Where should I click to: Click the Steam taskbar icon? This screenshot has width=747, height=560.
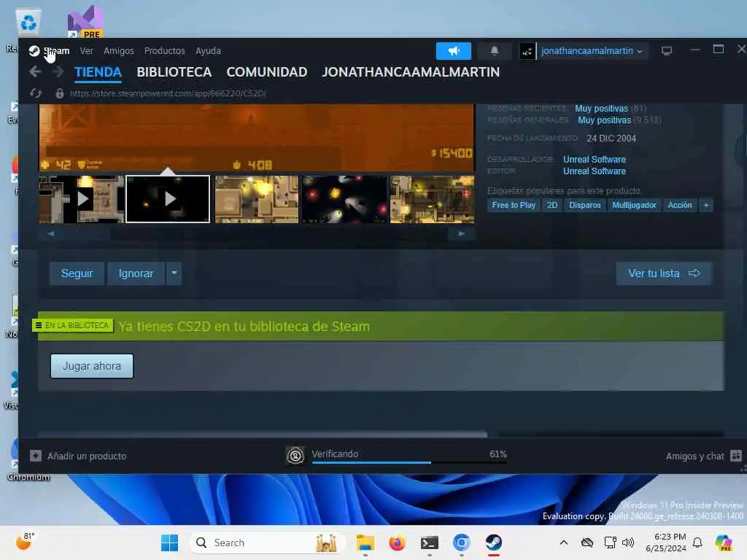494,542
